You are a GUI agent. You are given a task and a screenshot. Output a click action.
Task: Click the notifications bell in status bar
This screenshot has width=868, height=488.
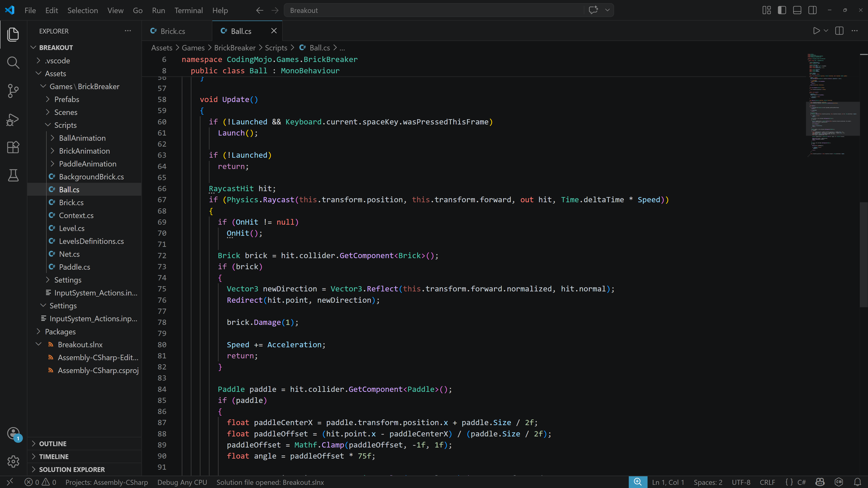858,482
